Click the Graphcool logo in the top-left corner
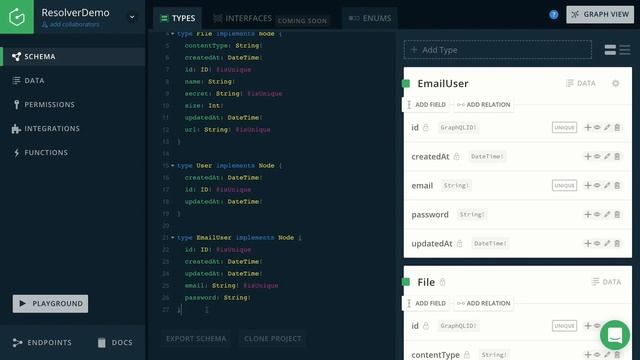The width and height of the screenshot is (640, 360). pyautogui.click(x=17, y=17)
